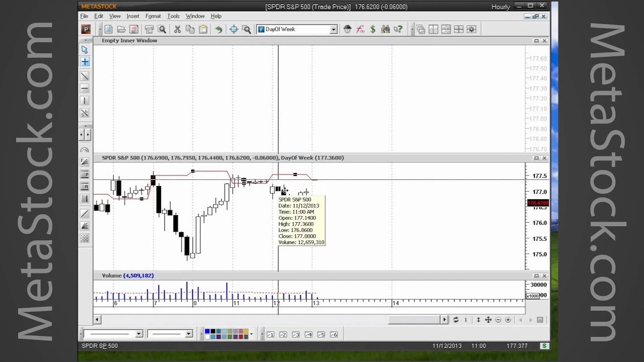
Task: Choose the trendline drawing tool
Action: tap(85, 76)
